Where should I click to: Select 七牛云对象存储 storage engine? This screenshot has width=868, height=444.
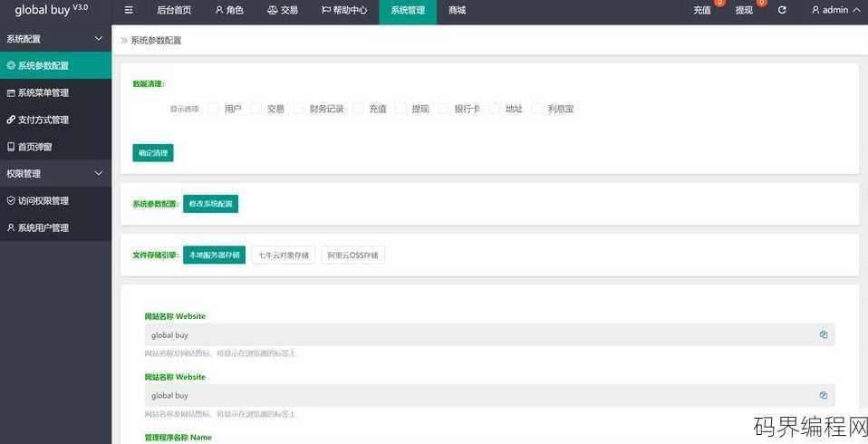(x=284, y=256)
